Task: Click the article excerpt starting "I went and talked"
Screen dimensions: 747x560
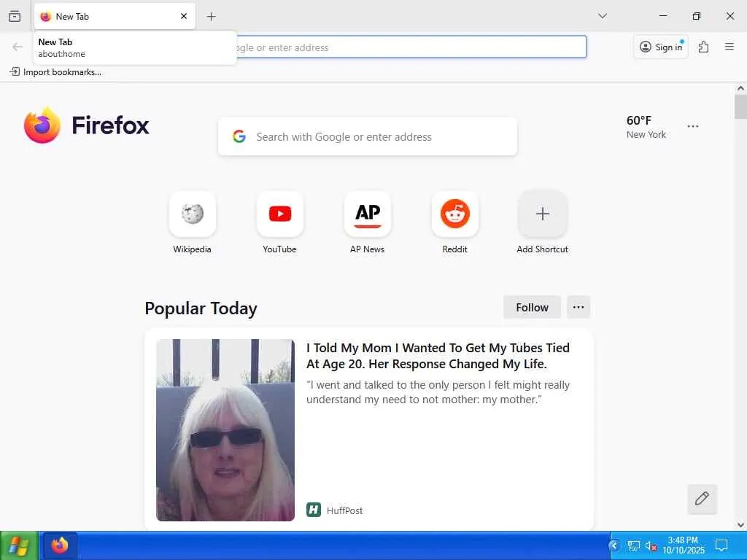Action: (x=438, y=392)
